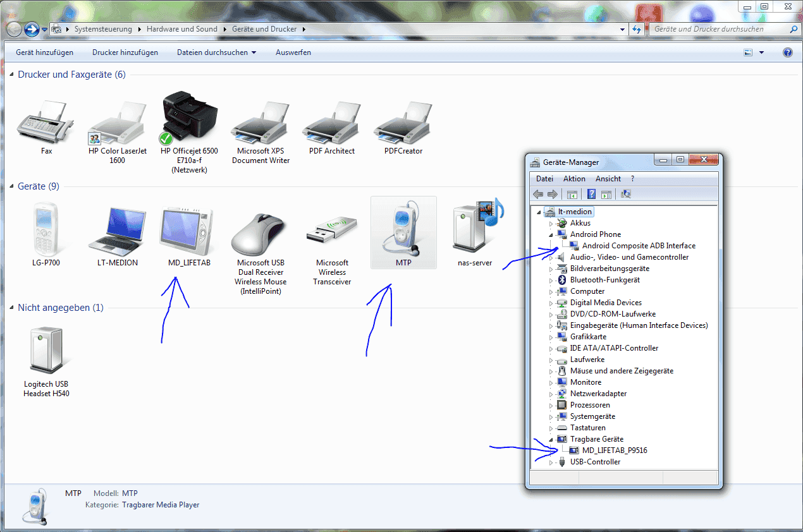Select the Microsoft Wireless Transceiver device
Screen dimensions: 803x532
pos(332,231)
